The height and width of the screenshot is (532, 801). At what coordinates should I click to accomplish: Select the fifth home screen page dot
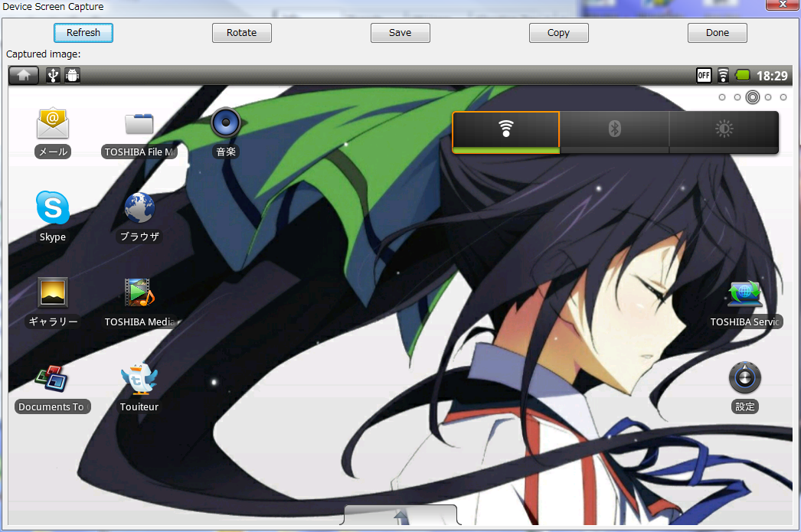point(783,97)
